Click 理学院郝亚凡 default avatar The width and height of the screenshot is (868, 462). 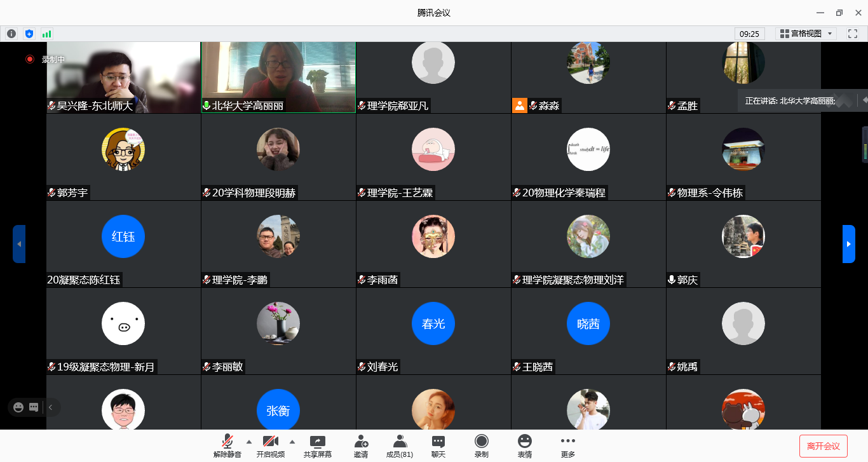tap(433, 63)
